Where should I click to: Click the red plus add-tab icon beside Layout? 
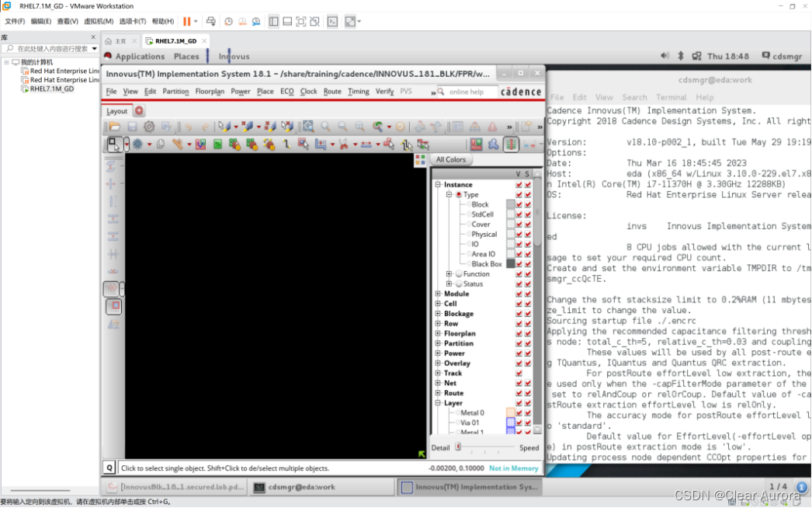click(x=139, y=110)
